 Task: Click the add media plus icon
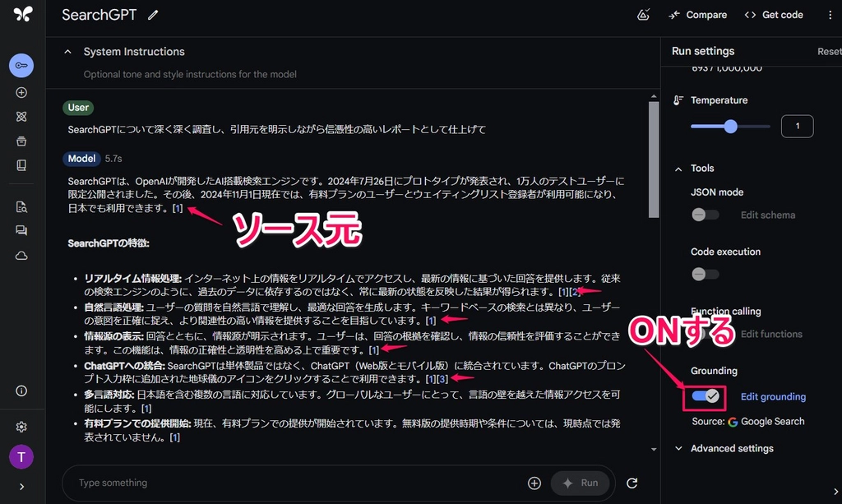tap(534, 483)
